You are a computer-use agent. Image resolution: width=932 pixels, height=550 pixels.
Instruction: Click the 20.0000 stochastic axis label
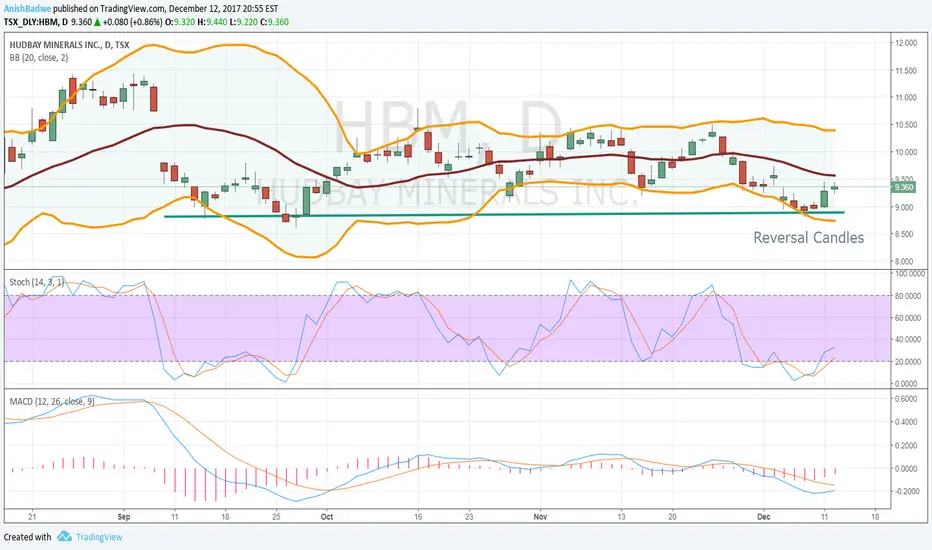[x=906, y=362]
